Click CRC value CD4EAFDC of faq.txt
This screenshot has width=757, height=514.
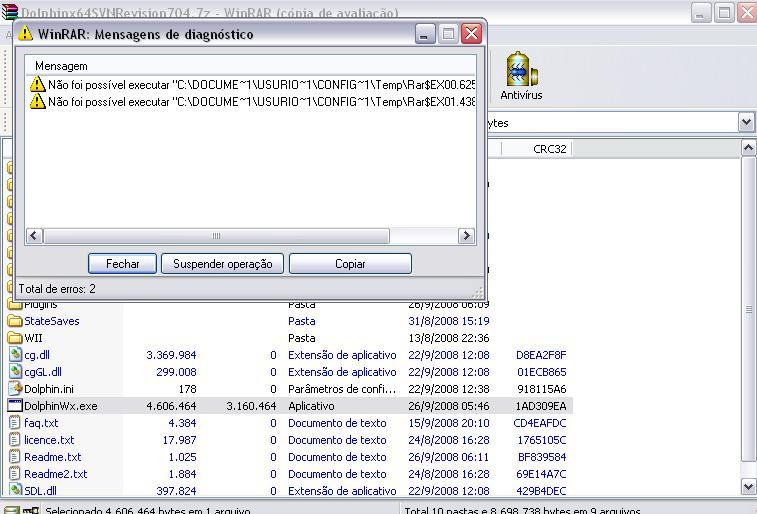point(540,423)
